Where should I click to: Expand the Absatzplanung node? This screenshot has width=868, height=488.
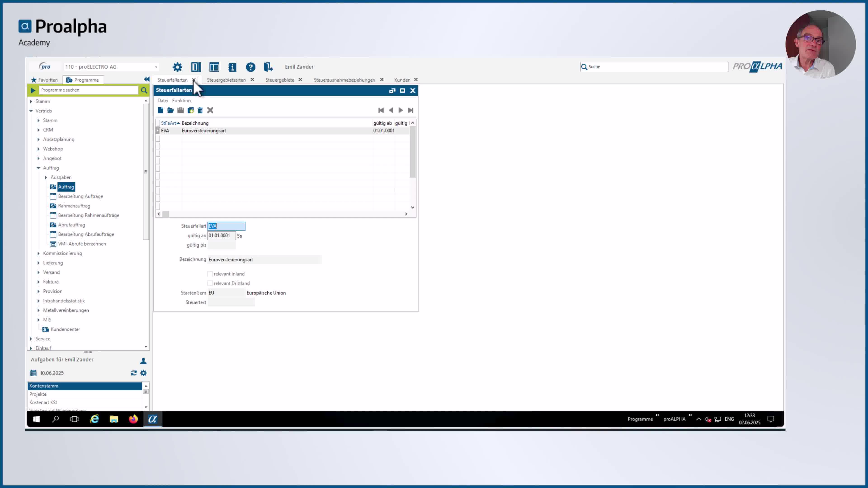pos(38,139)
